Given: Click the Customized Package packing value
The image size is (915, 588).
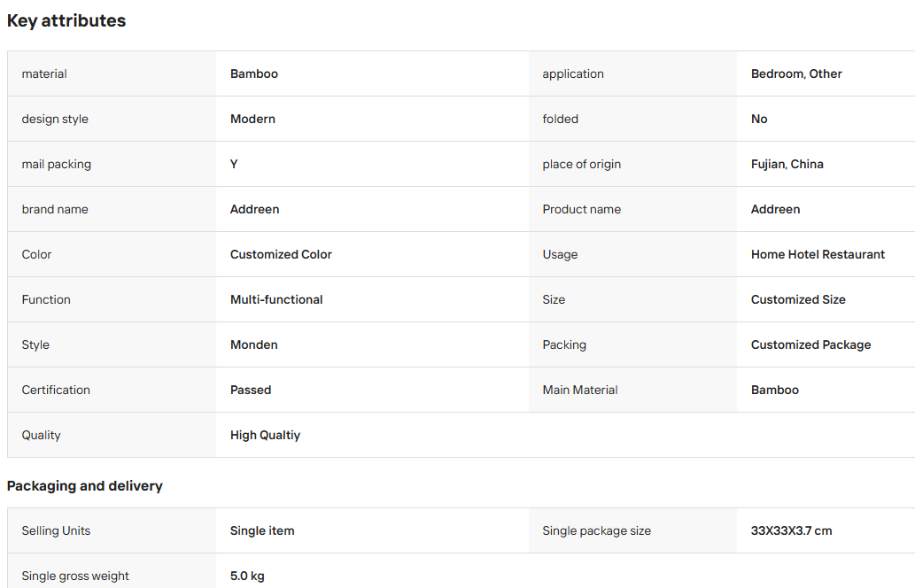Looking at the screenshot, I should pyautogui.click(x=810, y=344).
